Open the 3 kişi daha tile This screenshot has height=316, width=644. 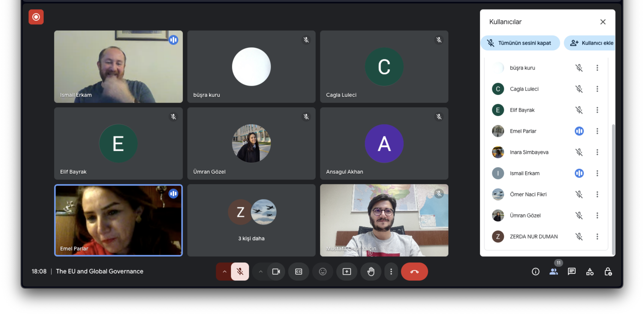[x=251, y=220]
